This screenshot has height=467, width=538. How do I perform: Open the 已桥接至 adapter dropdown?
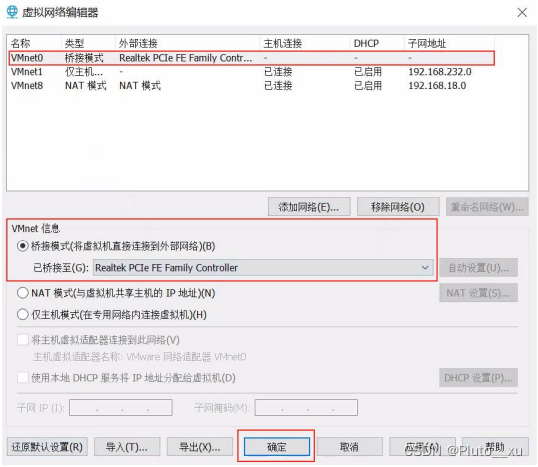263,268
